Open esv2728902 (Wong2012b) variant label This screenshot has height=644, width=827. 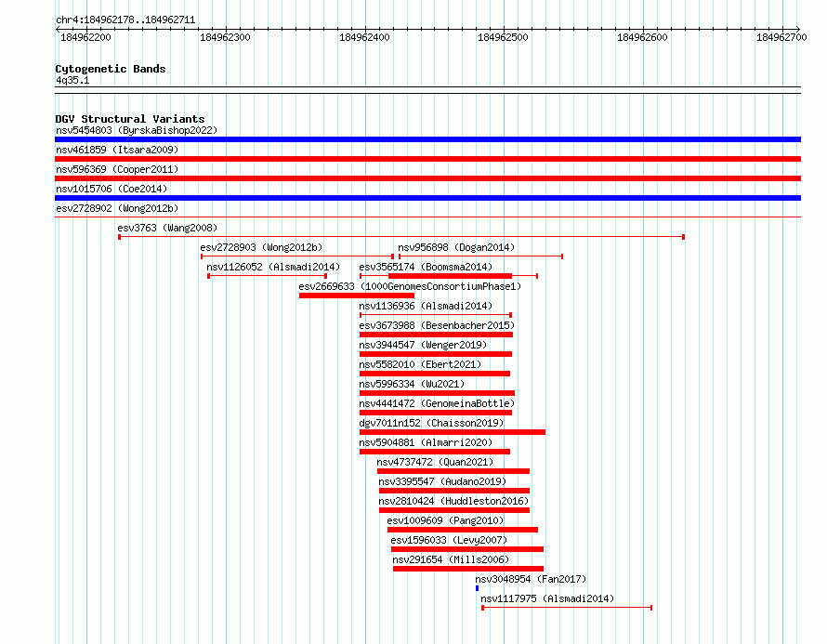coord(117,208)
